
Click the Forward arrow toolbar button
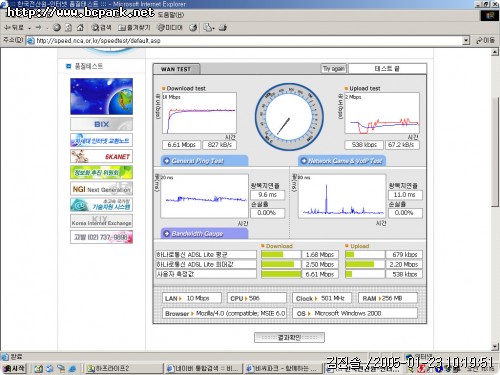tap(38, 28)
